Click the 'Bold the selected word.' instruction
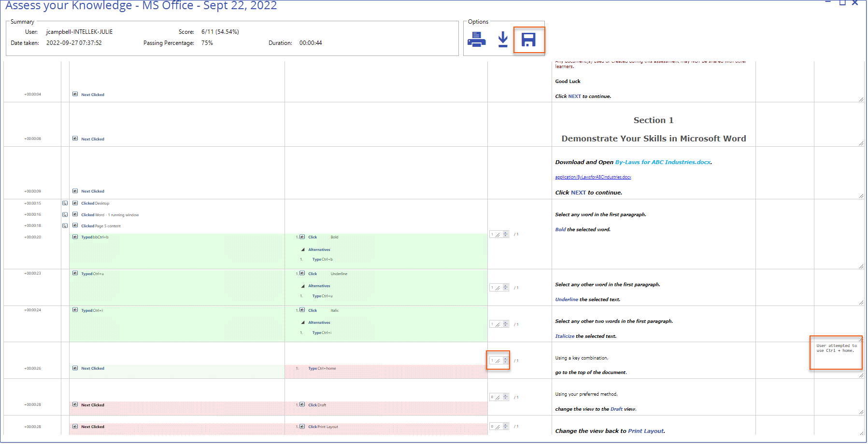868x444 pixels. point(583,230)
